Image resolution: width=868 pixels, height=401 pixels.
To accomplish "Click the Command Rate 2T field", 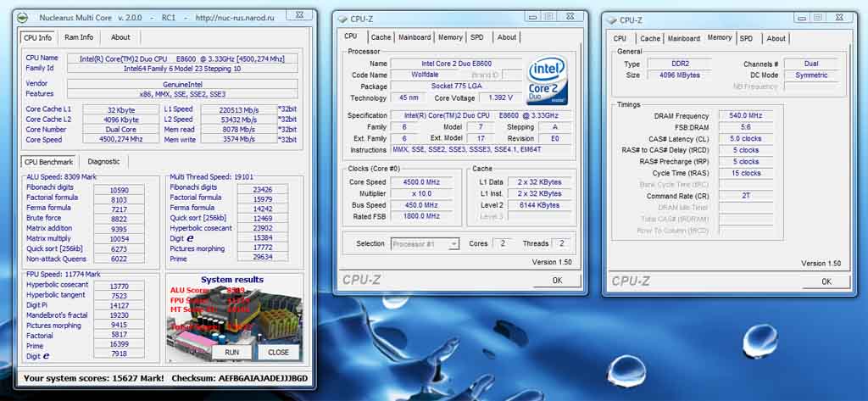I will click(746, 196).
